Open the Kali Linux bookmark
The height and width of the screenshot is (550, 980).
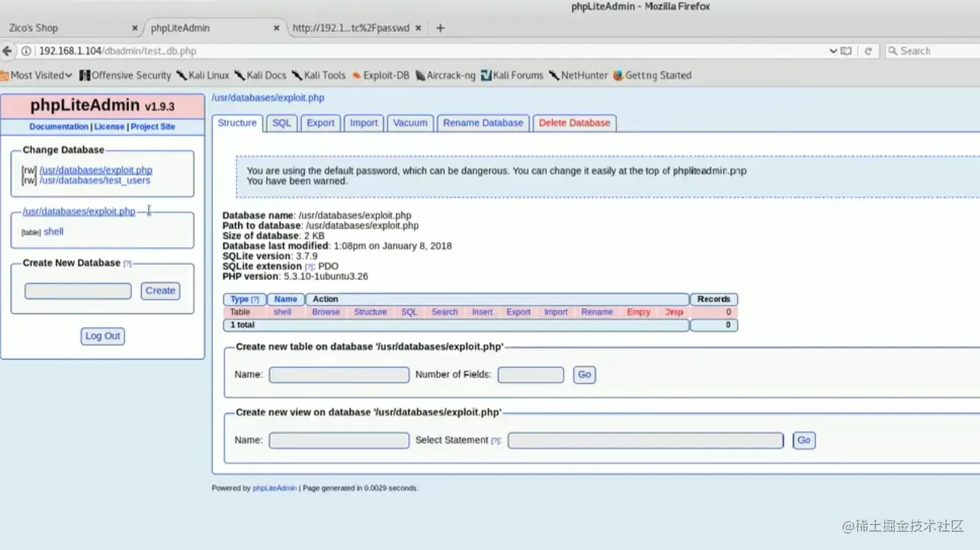coord(203,75)
